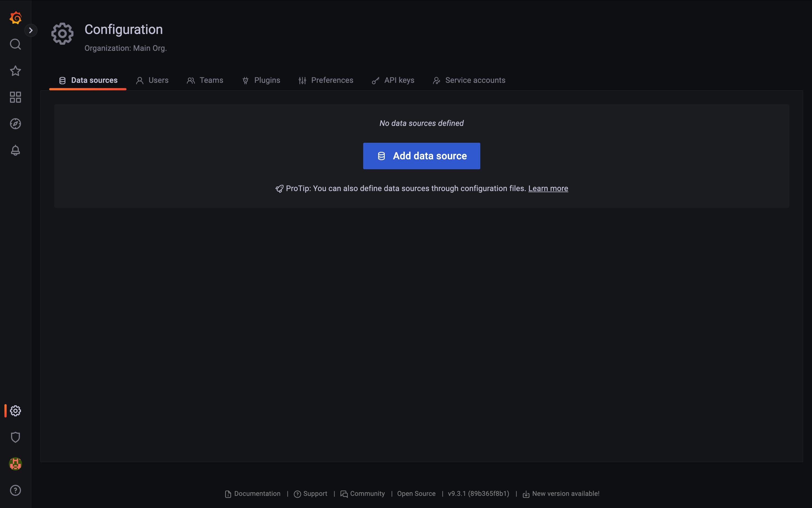Switch to the Teams tab
The height and width of the screenshot is (508, 812).
(205, 80)
